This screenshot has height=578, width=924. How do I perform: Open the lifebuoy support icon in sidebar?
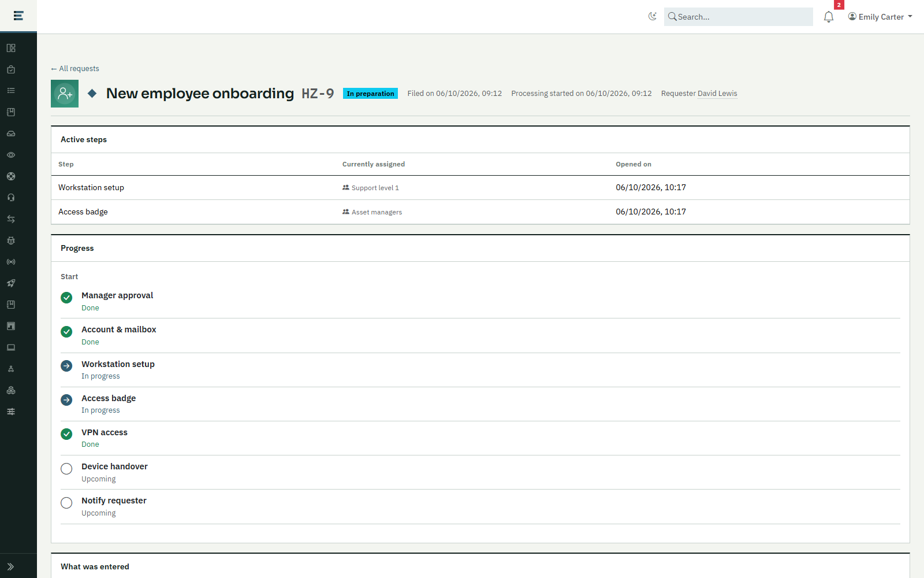11,176
